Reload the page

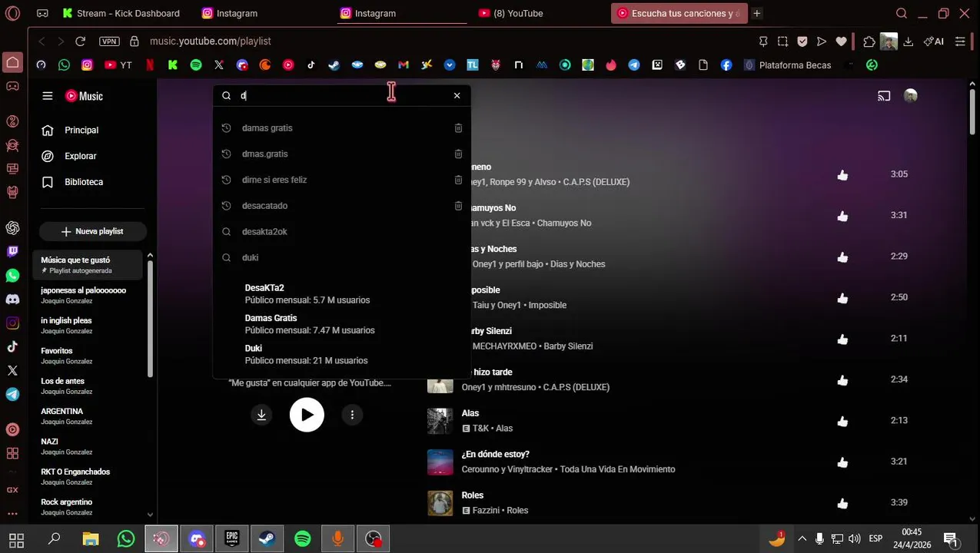[x=80, y=41]
